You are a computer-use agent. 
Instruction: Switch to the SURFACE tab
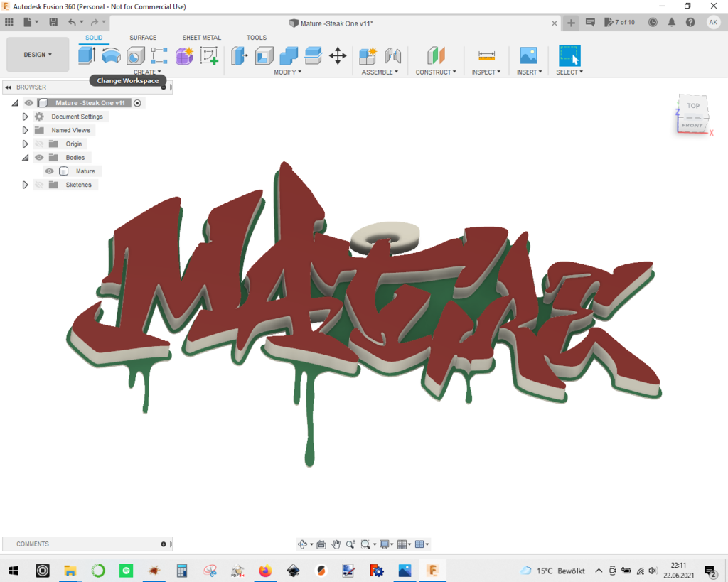pos(143,38)
